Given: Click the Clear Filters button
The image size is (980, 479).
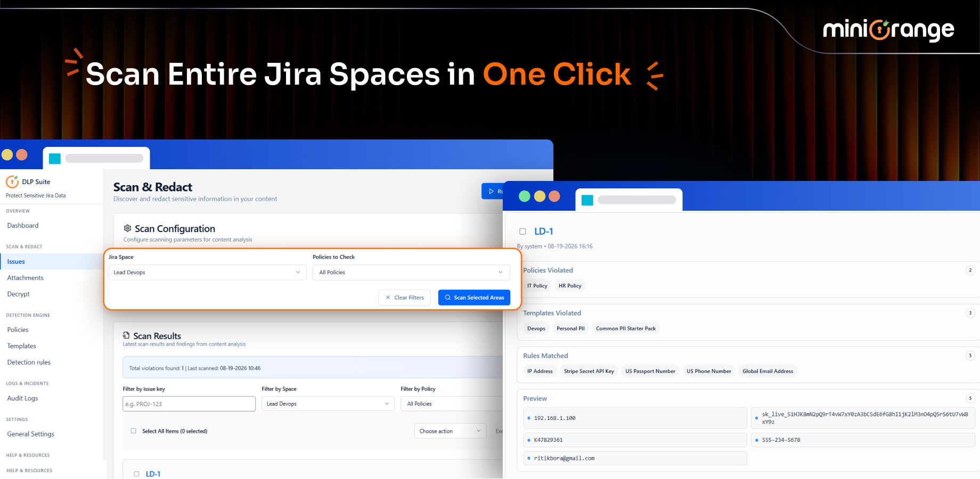Looking at the screenshot, I should (x=404, y=298).
